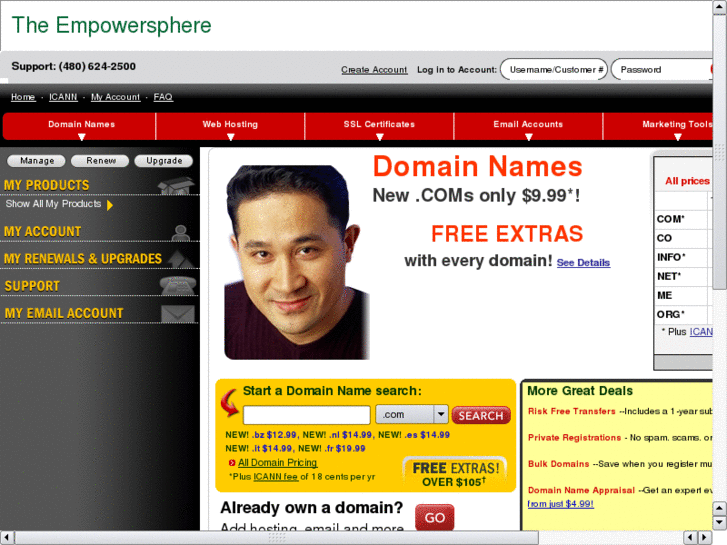Image resolution: width=727 pixels, height=545 pixels.
Task: Open the FAQ link
Action: (x=163, y=97)
